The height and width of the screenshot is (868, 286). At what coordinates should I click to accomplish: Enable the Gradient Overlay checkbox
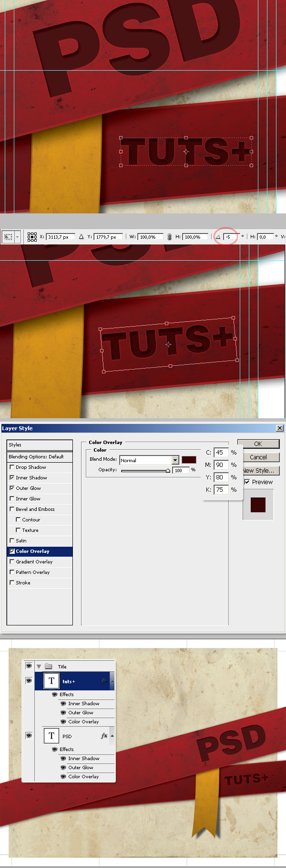[x=12, y=561]
